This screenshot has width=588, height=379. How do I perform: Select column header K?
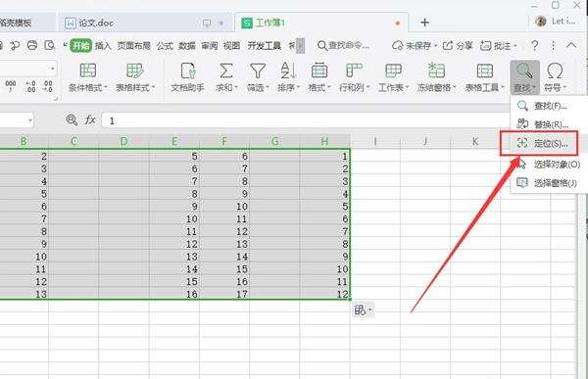[x=475, y=141]
